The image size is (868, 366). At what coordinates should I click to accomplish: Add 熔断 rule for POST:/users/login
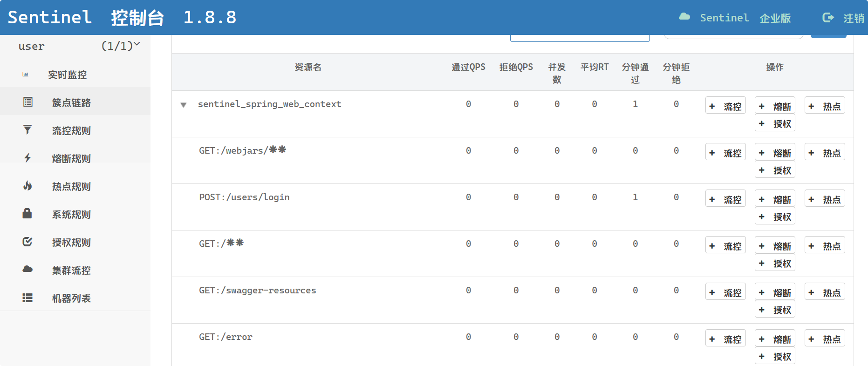pos(775,199)
